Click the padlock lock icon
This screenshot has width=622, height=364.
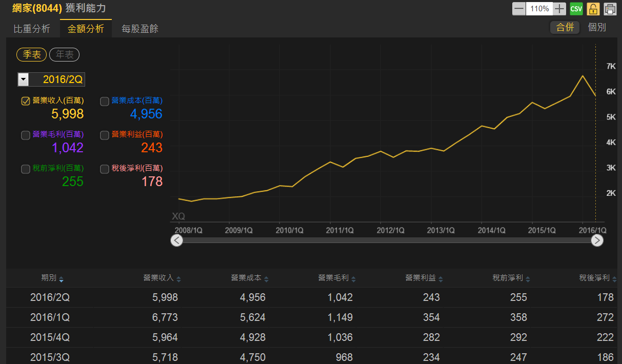coord(593,9)
